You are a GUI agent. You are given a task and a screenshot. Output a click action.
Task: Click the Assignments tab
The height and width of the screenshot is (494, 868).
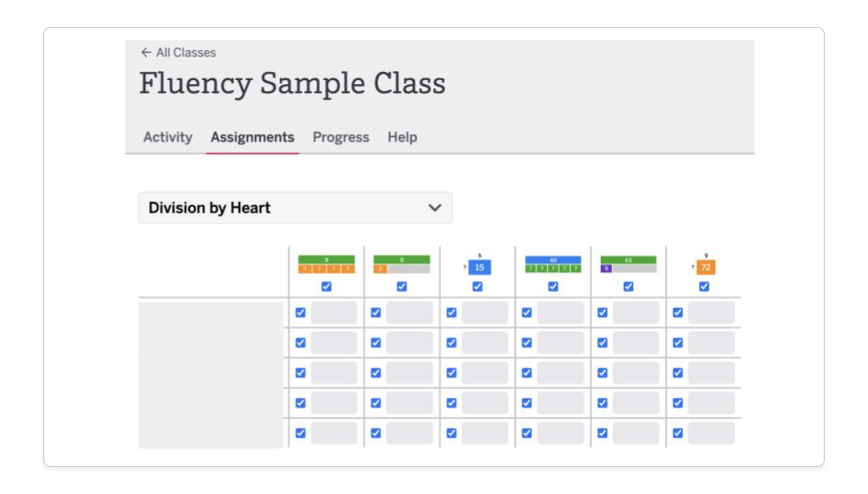tap(252, 137)
